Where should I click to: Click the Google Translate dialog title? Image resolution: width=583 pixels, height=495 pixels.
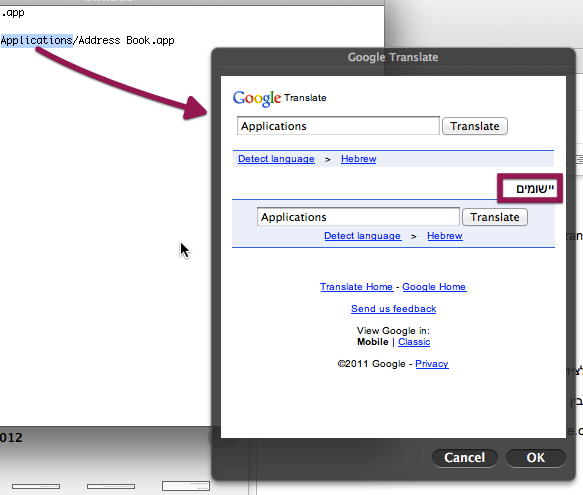coord(393,57)
